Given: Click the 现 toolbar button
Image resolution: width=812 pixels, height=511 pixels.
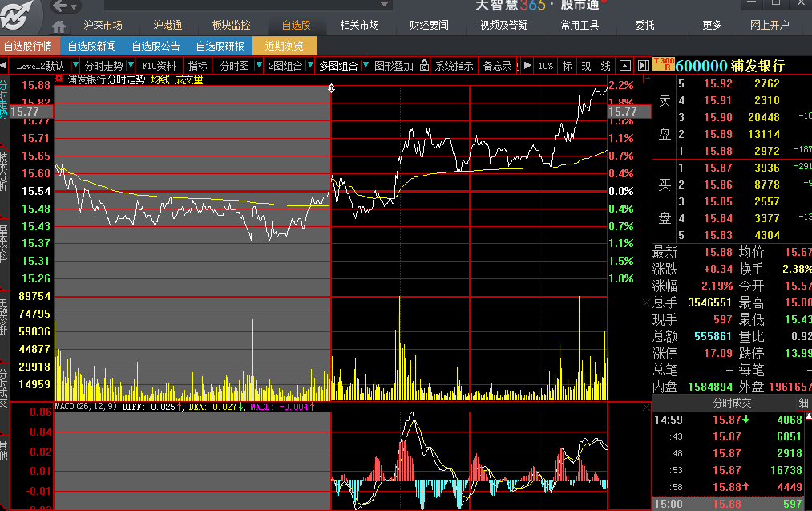Looking at the screenshot, I should click(586, 66).
